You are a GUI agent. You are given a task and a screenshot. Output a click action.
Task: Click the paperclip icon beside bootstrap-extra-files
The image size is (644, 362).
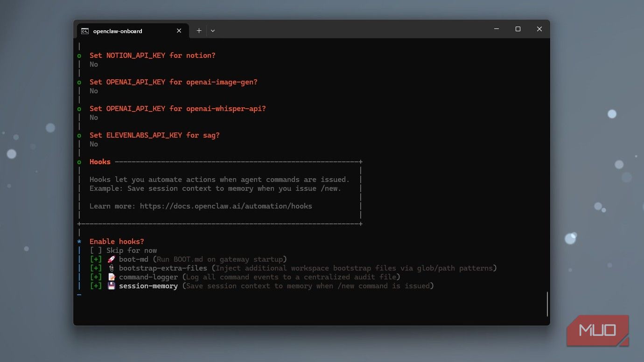click(x=111, y=268)
